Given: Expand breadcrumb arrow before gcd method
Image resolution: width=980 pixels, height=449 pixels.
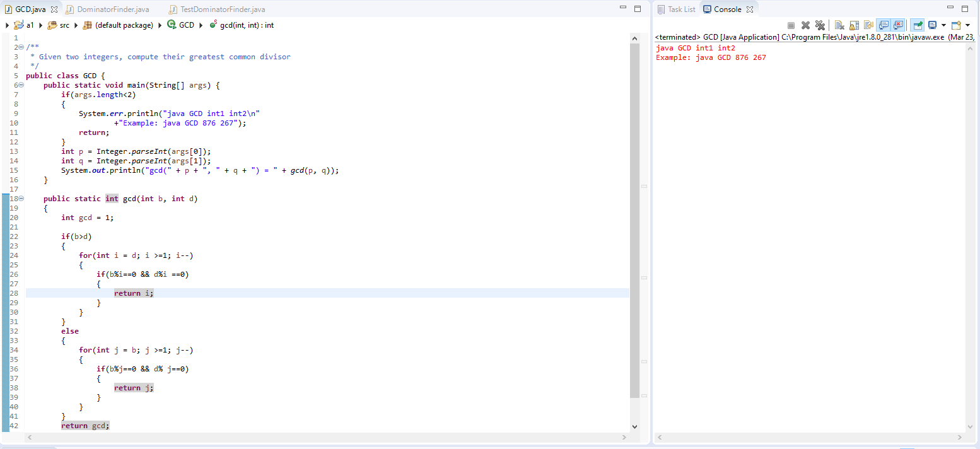Looking at the screenshot, I should tap(202, 25).
